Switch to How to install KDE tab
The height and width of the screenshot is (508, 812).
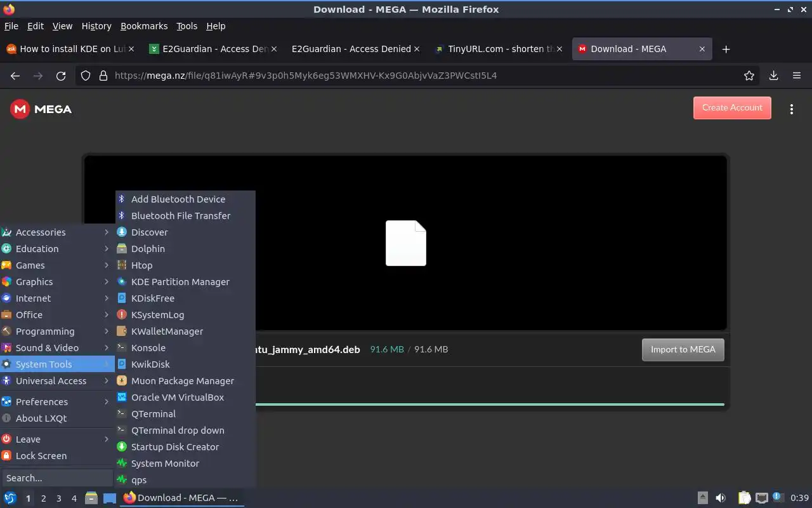70,49
